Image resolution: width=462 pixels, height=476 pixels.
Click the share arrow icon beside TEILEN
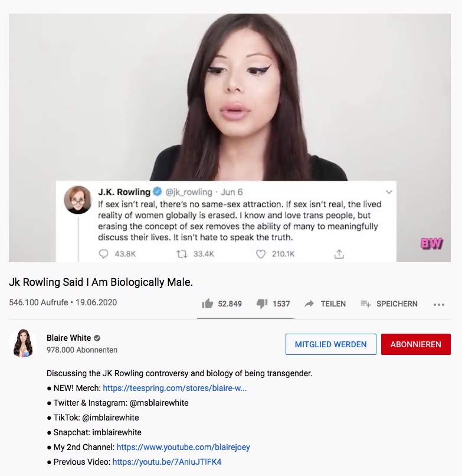click(309, 304)
